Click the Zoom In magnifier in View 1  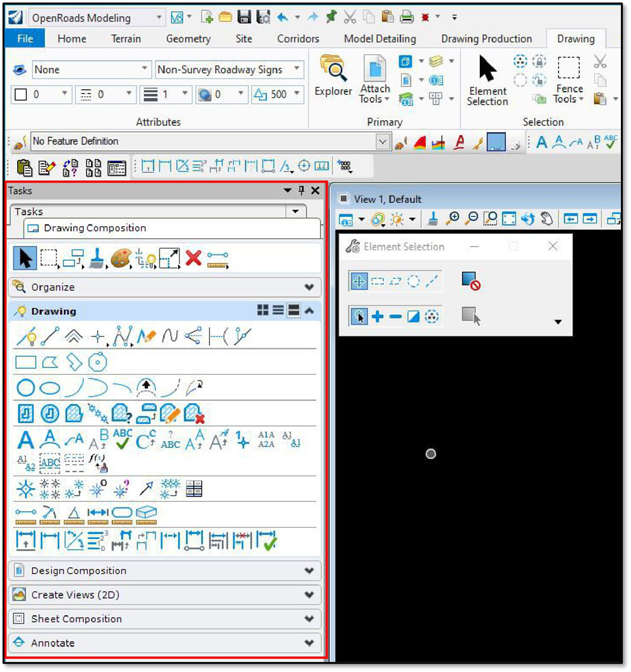(x=452, y=219)
